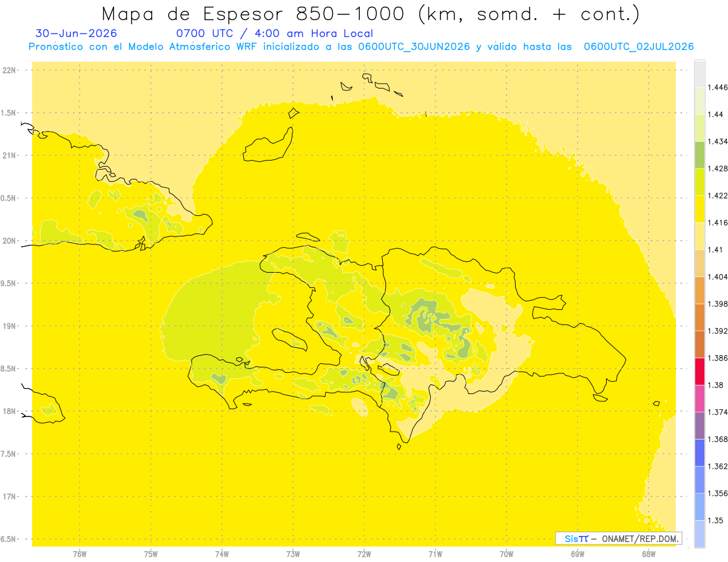Click the "1.398" colorbar value
Screen dimensions: 728x562
718,304
